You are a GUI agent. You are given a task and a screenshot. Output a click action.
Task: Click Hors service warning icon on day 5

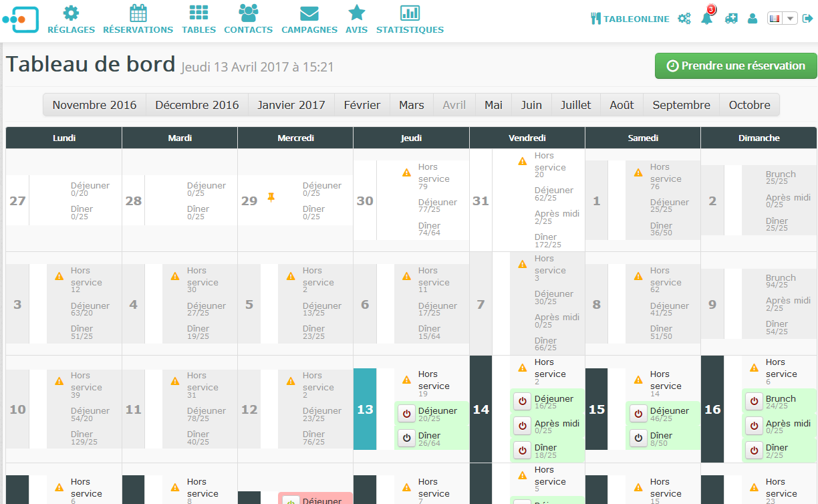click(x=291, y=276)
